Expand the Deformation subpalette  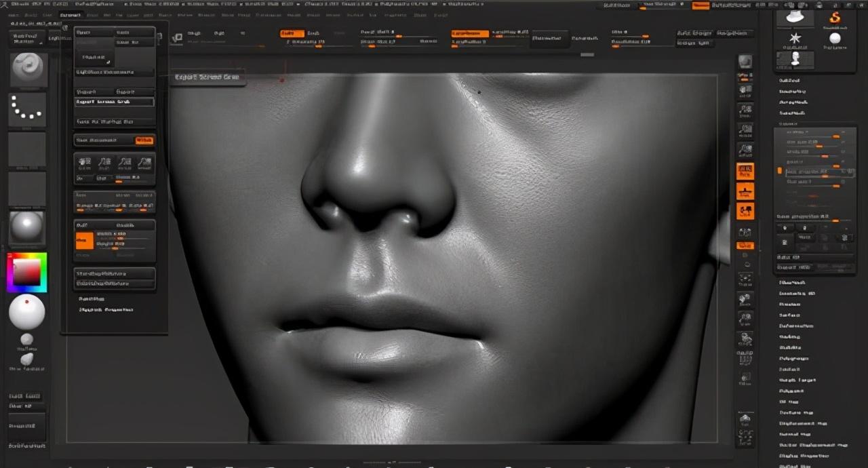796,326
